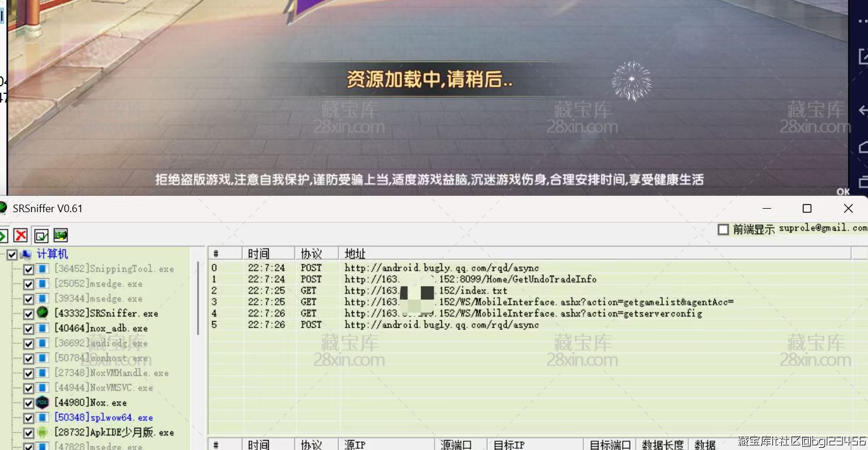Click the 目标端口 column header
The width and height of the screenshot is (868, 450).
(x=610, y=445)
